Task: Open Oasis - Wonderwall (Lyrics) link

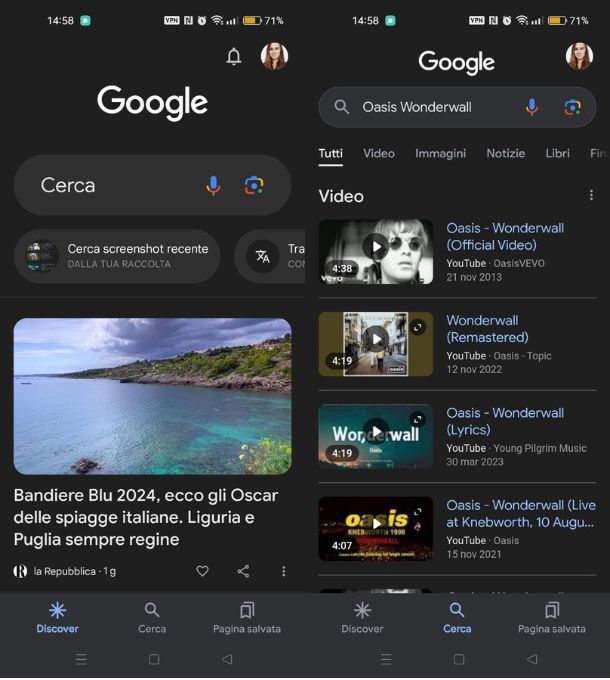Action: [x=505, y=421]
